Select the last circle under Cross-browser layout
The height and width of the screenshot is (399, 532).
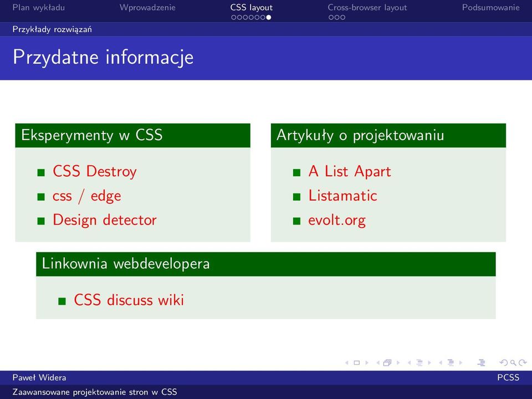[x=342, y=17]
